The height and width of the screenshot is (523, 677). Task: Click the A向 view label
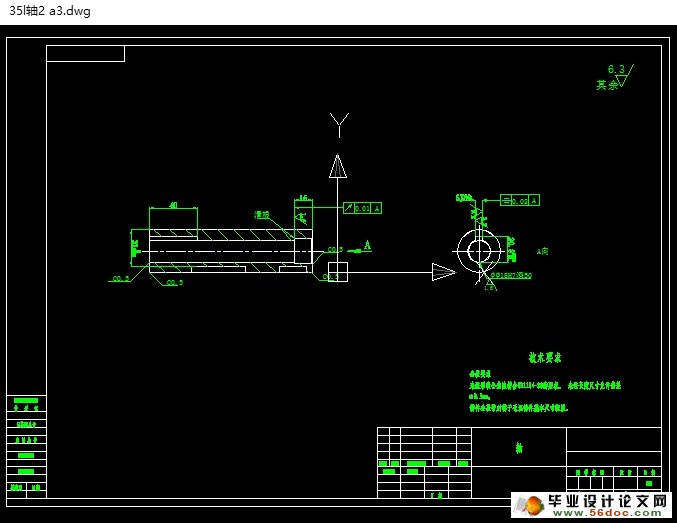coord(543,252)
